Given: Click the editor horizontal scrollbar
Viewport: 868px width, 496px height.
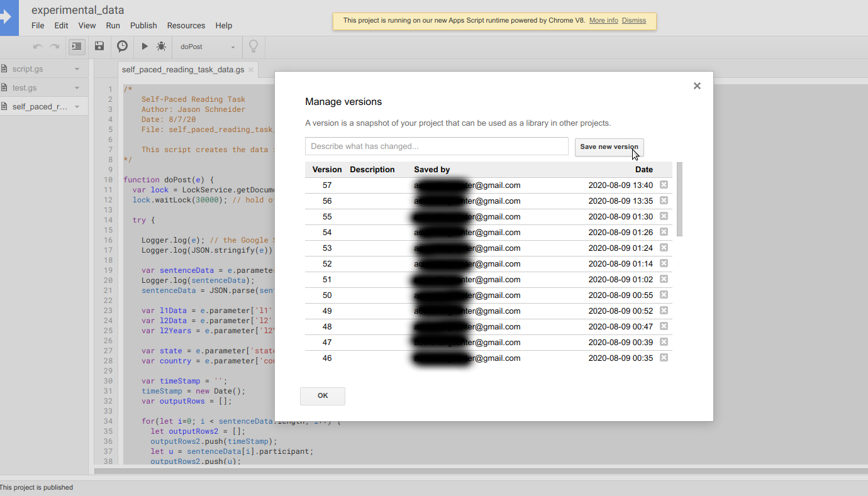Looking at the screenshot, I should (x=481, y=470).
